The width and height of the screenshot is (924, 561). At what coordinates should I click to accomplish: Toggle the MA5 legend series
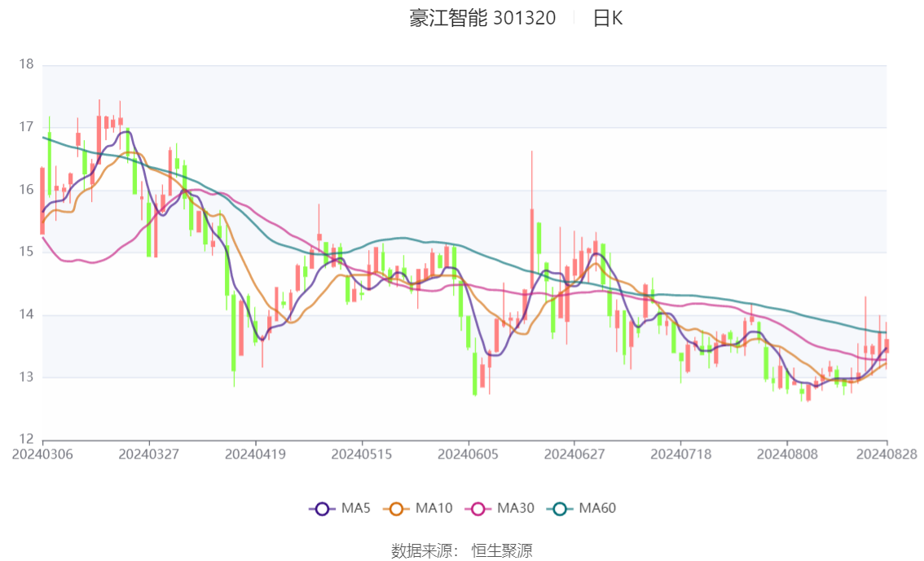click(x=340, y=509)
